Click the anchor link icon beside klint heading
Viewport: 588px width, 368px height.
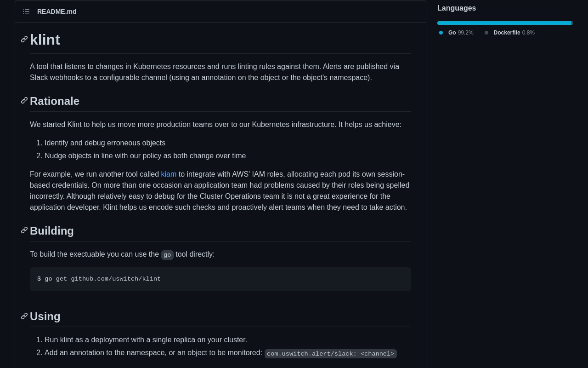[24, 40]
